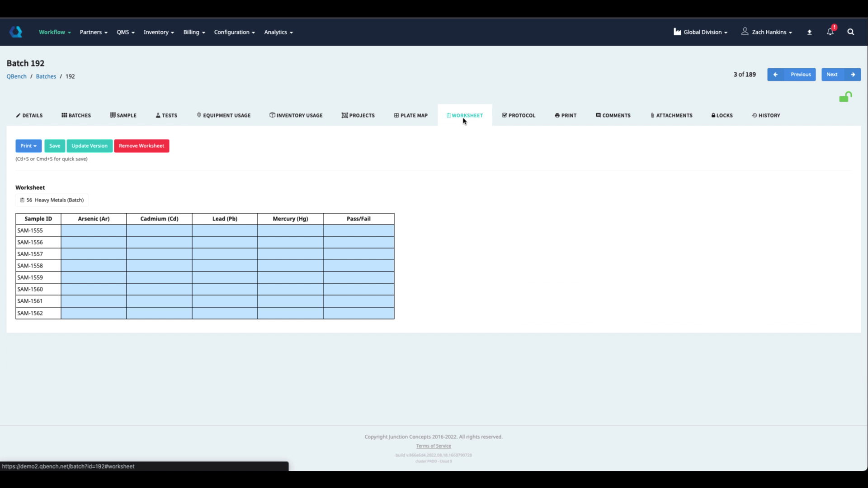Screen dimensions: 868x488
Task: Expand the Print dropdown button
Action: click(28, 146)
